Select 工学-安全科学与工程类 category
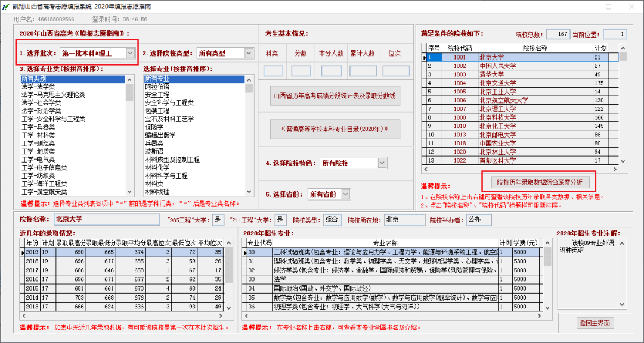This screenshot has height=343, width=644. (x=73, y=119)
